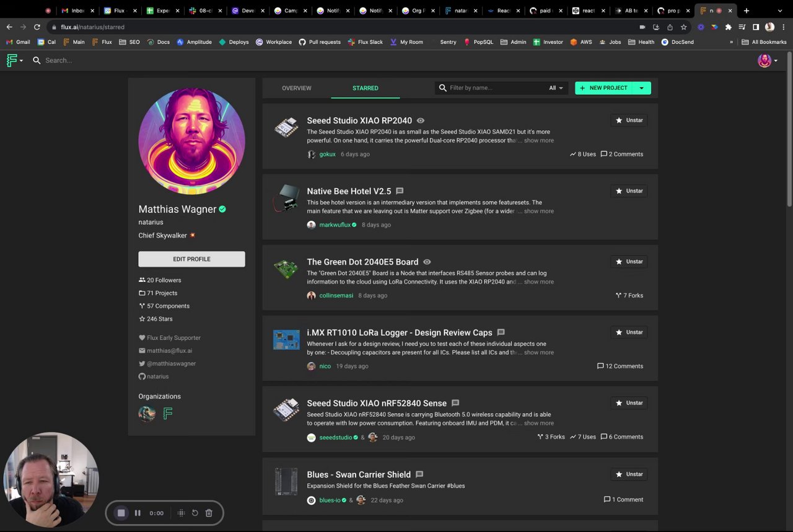Expand show more on Green Dot 2040E5 description
The height and width of the screenshot is (532, 793).
(539, 282)
